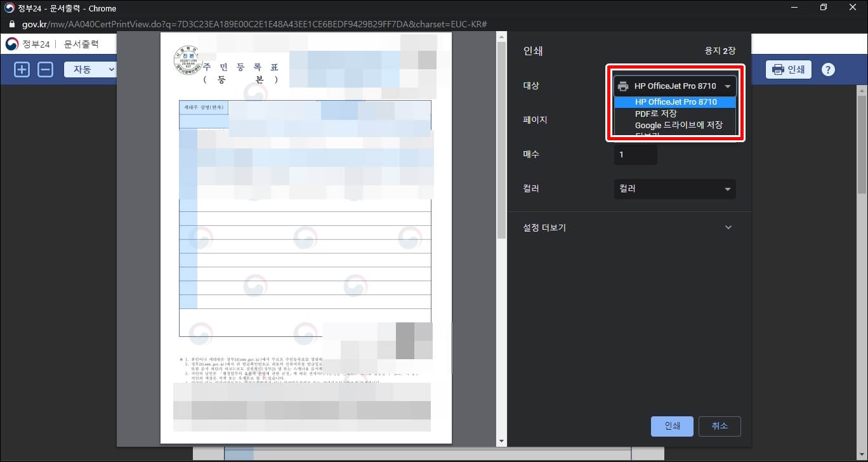868x462 pixels.
Task: Click the printer icon in the destination dropdown
Action: coord(623,86)
